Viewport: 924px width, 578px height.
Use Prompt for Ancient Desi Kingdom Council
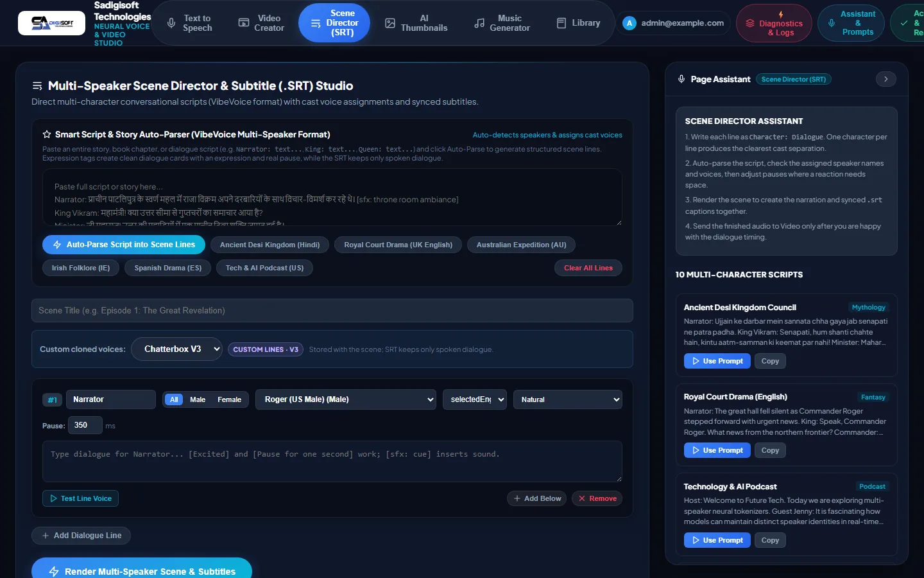717,361
